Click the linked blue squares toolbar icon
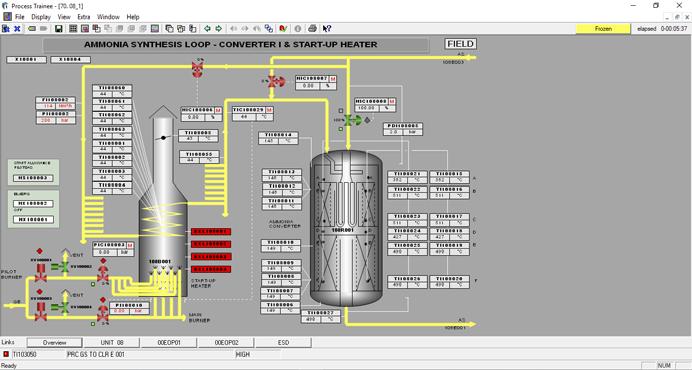The image size is (692, 370). (x=268, y=29)
